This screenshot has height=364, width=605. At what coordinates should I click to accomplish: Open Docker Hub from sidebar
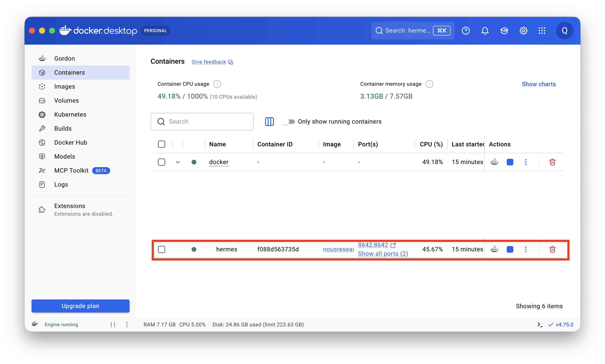pos(80,142)
